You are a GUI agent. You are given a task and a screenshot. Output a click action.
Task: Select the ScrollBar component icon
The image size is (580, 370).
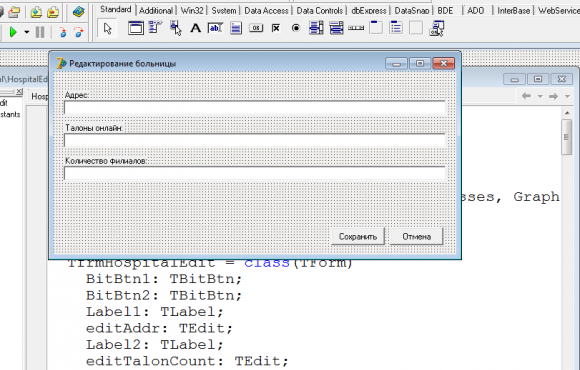tap(356, 28)
